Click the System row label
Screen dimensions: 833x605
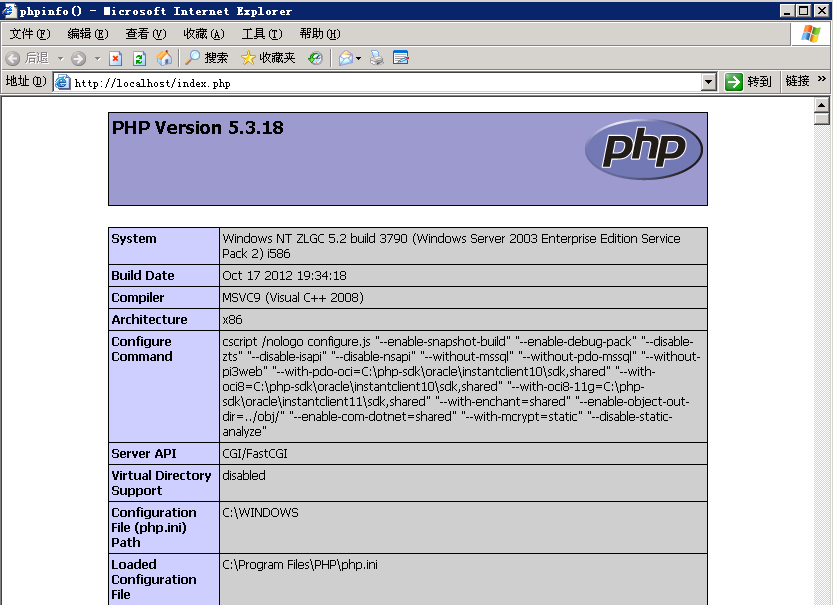tap(134, 238)
